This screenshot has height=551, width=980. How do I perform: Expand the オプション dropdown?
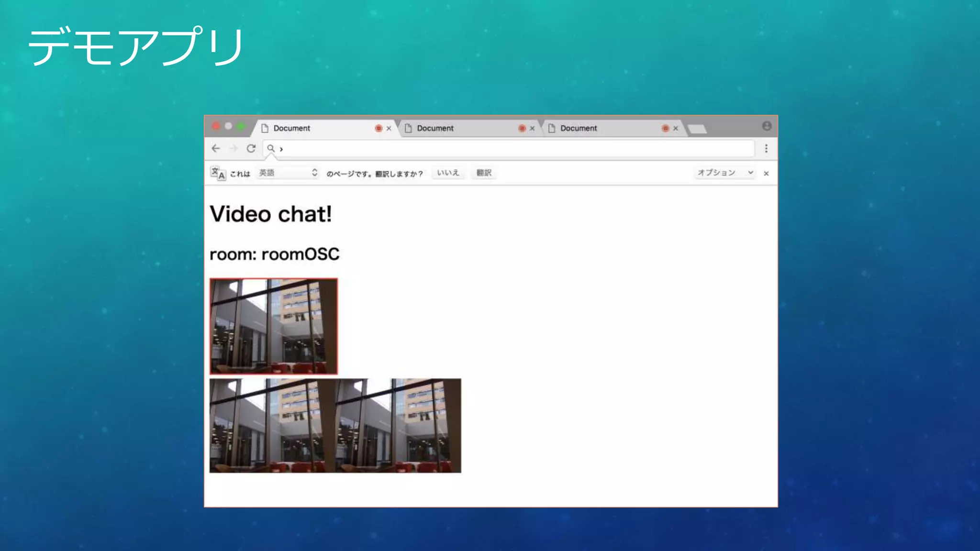tap(725, 173)
